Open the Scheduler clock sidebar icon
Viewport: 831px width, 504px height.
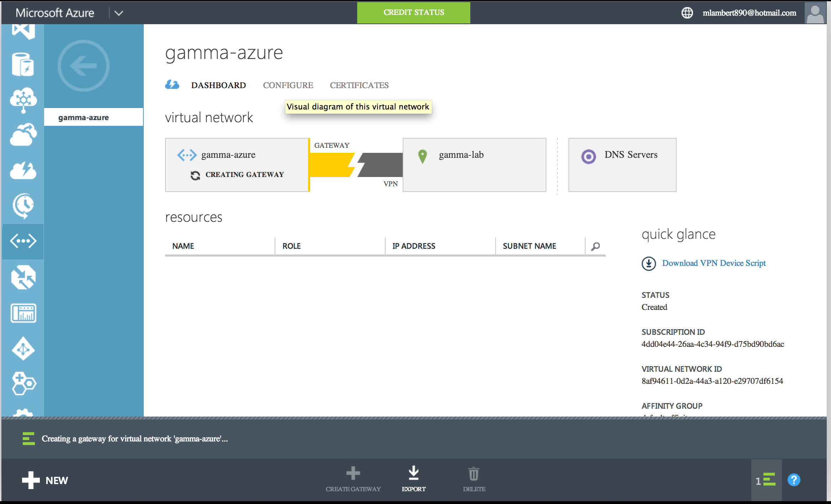coord(23,205)
